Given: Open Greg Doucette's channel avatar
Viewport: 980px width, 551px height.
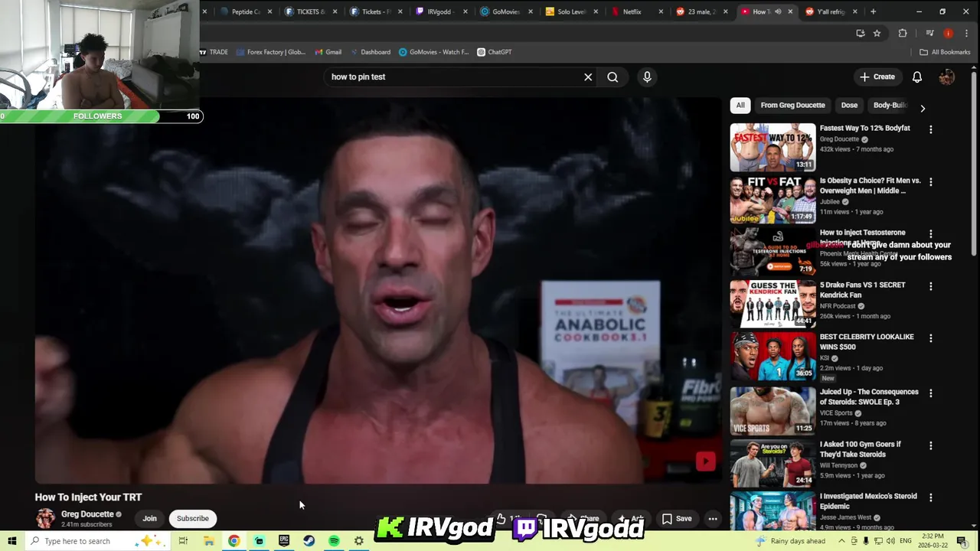Looking at the screenshot, I should click(x=45, y=518).
